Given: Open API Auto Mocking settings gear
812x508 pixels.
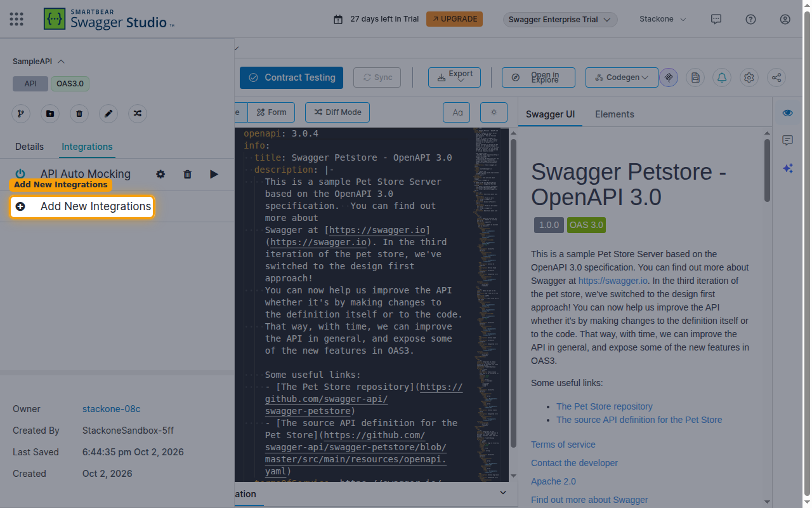Looking at the screenshot, I should (160, 174).
